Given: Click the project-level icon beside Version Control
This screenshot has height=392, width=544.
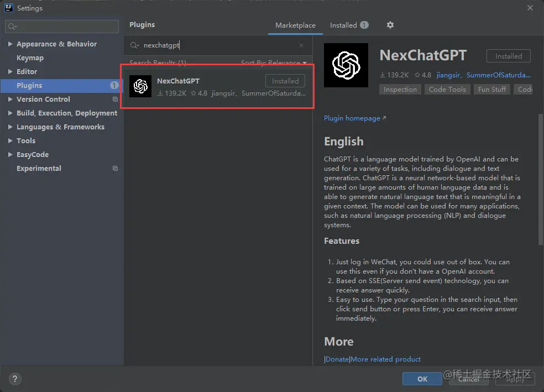Looking at the screenshot, I should click(x=115, y=99).
